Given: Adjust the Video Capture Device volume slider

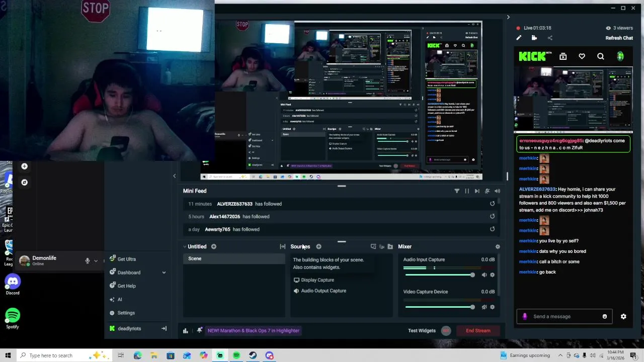Looking at the screenshot, I should click(439, 307).
